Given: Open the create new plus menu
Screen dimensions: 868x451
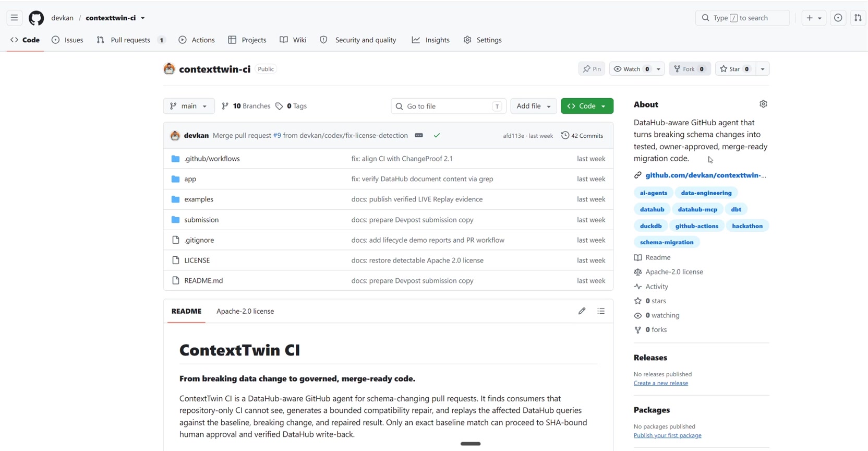Looking at the screenshot, I should pyautogui.click(x=814, y=18).
